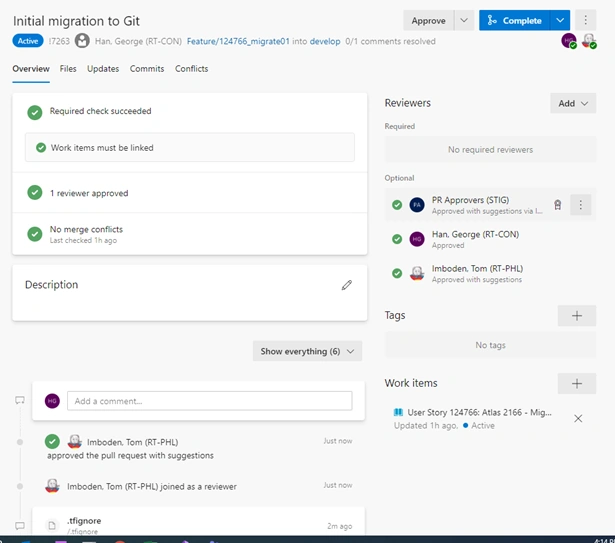Image resolution: width=615 pixels, height=543 pixels.
Task: Add a tag with the plus icon
Action: [x=577, y=316]
